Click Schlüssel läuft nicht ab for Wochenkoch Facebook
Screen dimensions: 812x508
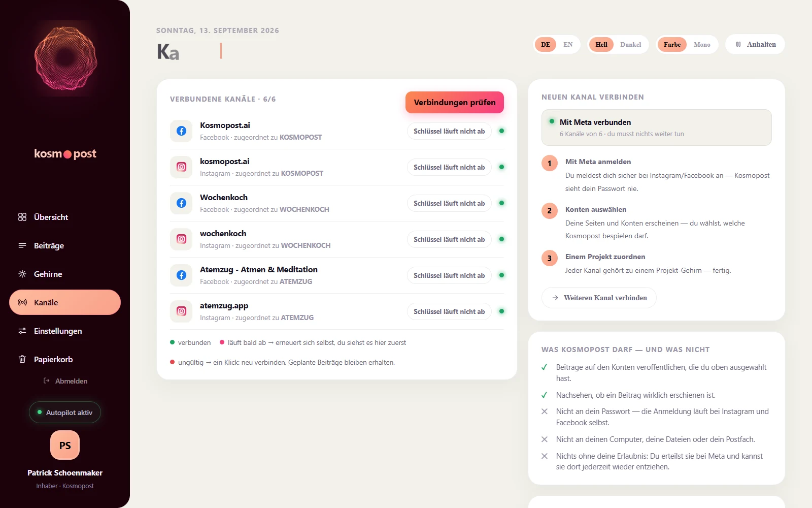click(x=449, y=203)
